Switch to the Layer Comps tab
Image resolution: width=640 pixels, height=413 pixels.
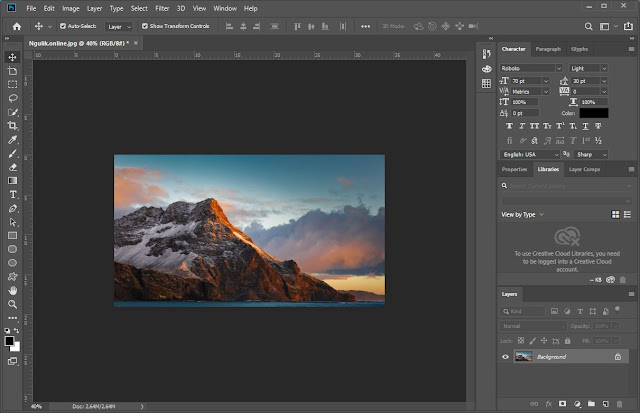(x=584, y=170)
